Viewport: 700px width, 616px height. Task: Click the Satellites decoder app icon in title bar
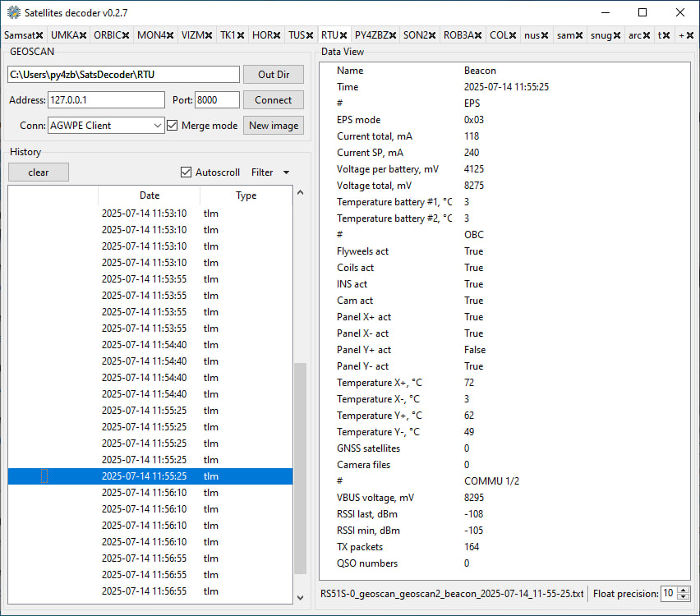click(14, 12)
